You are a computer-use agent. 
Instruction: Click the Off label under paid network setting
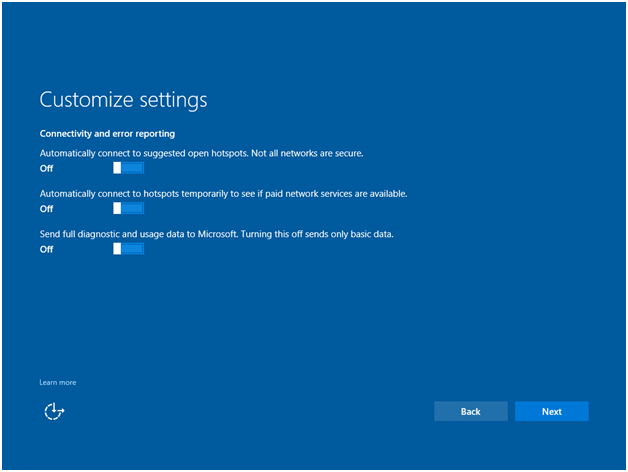[x=46, y=209]
